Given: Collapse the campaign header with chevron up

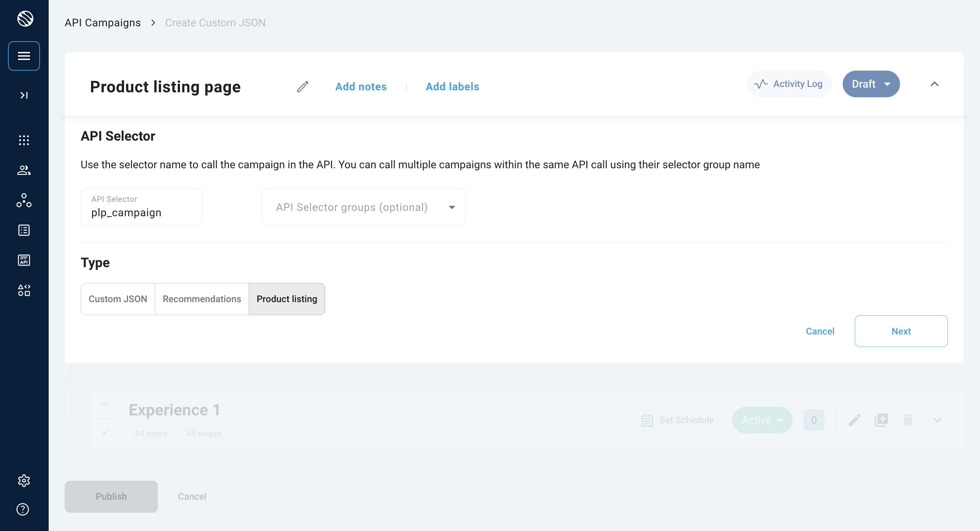Looking at the screenshot, I should [934, 84].
